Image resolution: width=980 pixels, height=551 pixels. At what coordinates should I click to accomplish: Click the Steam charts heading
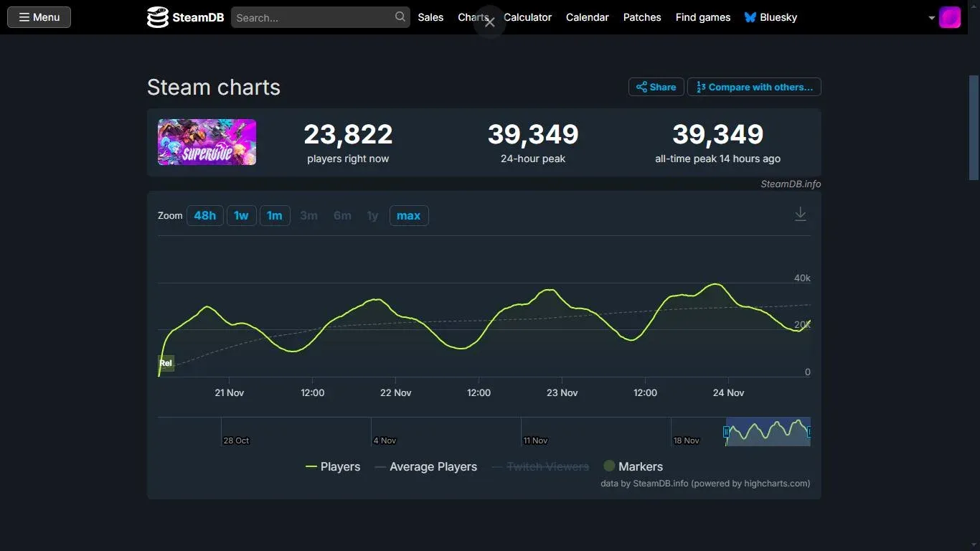tap(214, 88)
